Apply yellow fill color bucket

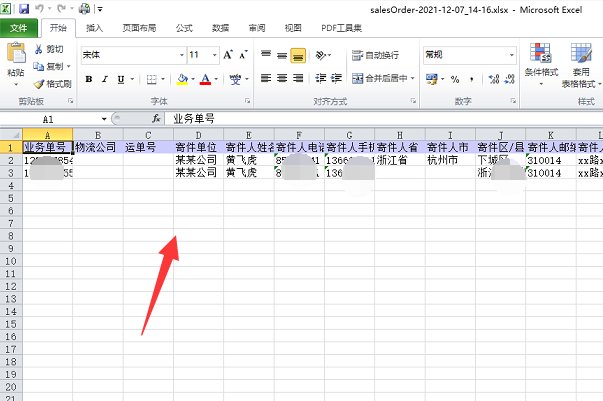[x=182, y=80]
